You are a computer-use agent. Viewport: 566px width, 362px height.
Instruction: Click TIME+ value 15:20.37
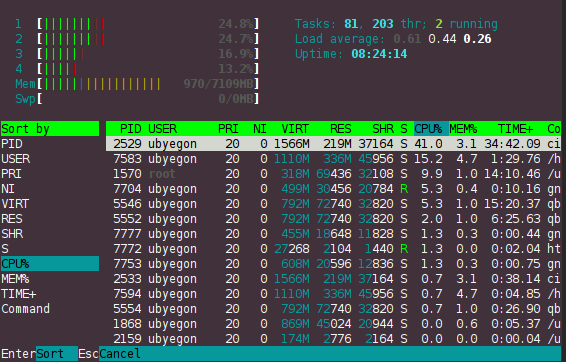point(512,204)
